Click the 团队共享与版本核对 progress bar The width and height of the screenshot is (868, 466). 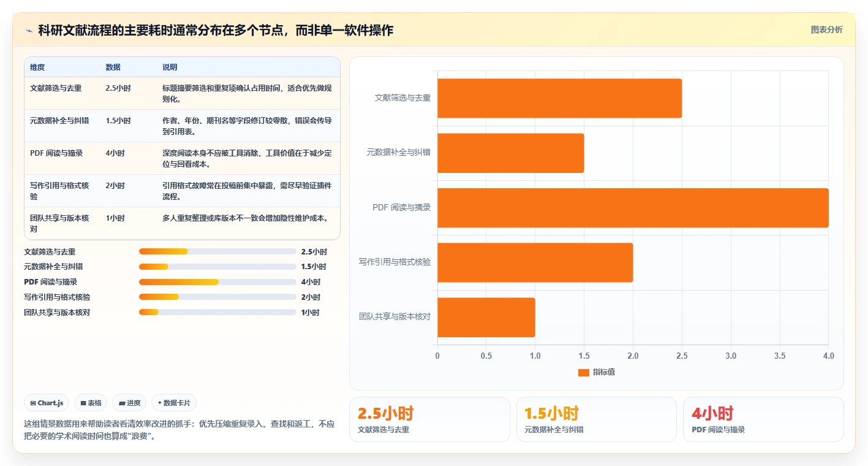click(x=217, y=312)
